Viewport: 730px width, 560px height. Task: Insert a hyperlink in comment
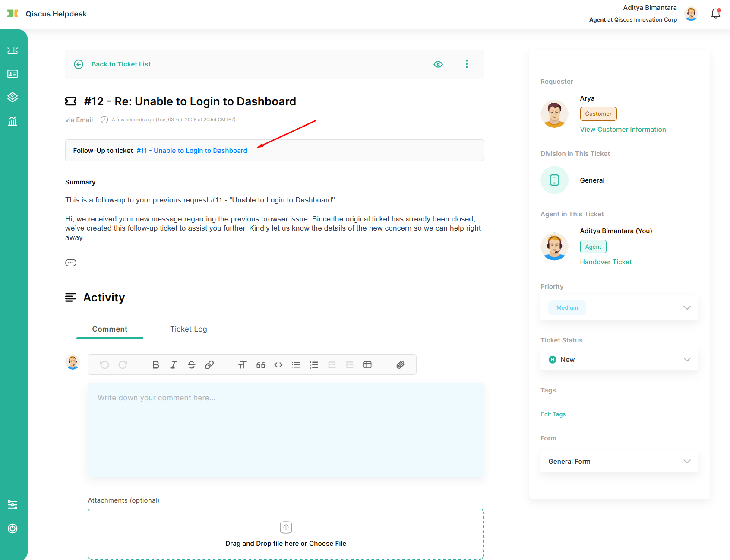point(209,365)
